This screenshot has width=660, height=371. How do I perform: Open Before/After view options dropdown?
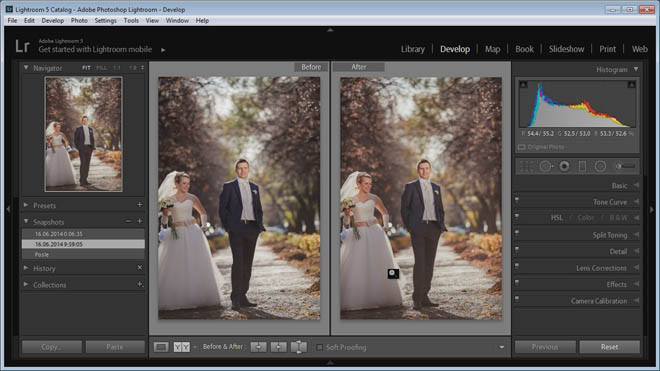pos(195,347)
